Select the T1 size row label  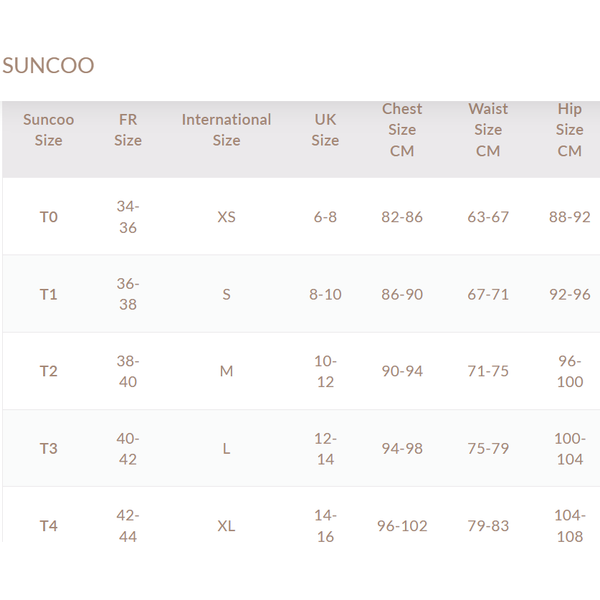49,294
